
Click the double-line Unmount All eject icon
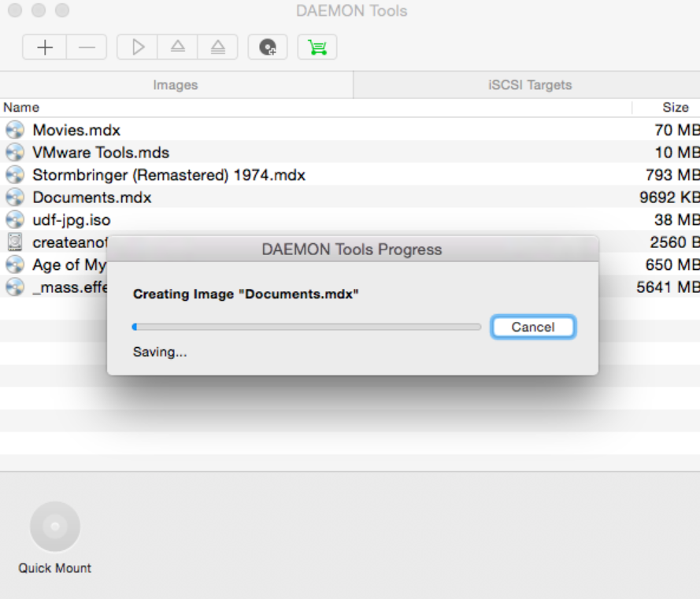click(218, 47)
